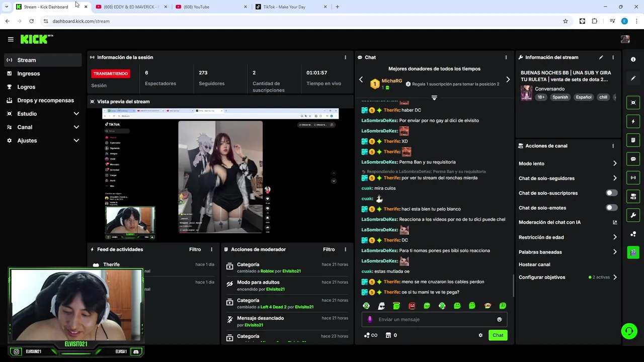This screenshot has height=362, width=644.
Task: Click the Spanish stream tag
Action: (x=560, y=97)
